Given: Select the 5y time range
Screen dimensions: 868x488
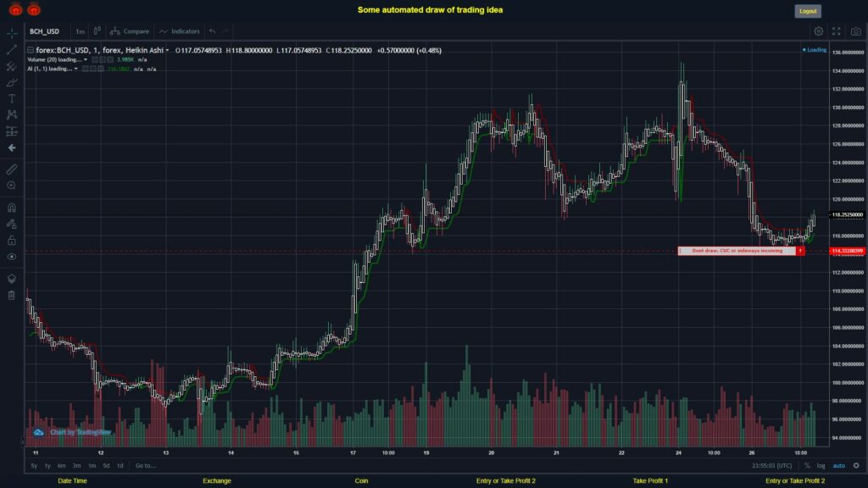Looking at the screenshot, I should [x=34, y=466].
